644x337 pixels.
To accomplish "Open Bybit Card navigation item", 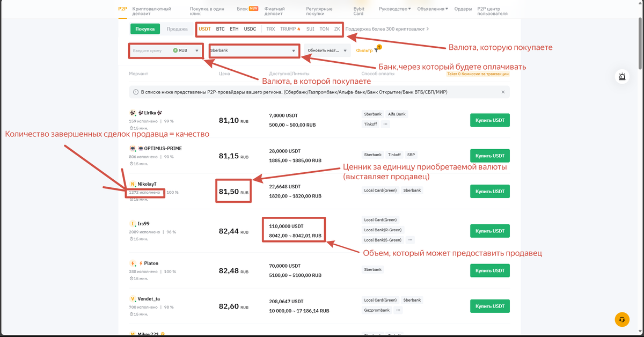I will tap(359, 11).
